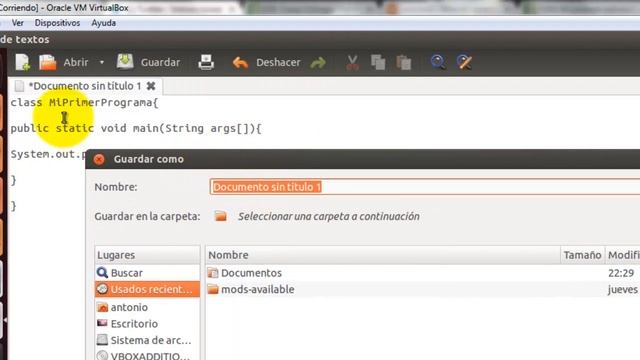Select Sistema de archivos in Lugares
Viewport: 640px width, 360px height.
pos(147,340)
